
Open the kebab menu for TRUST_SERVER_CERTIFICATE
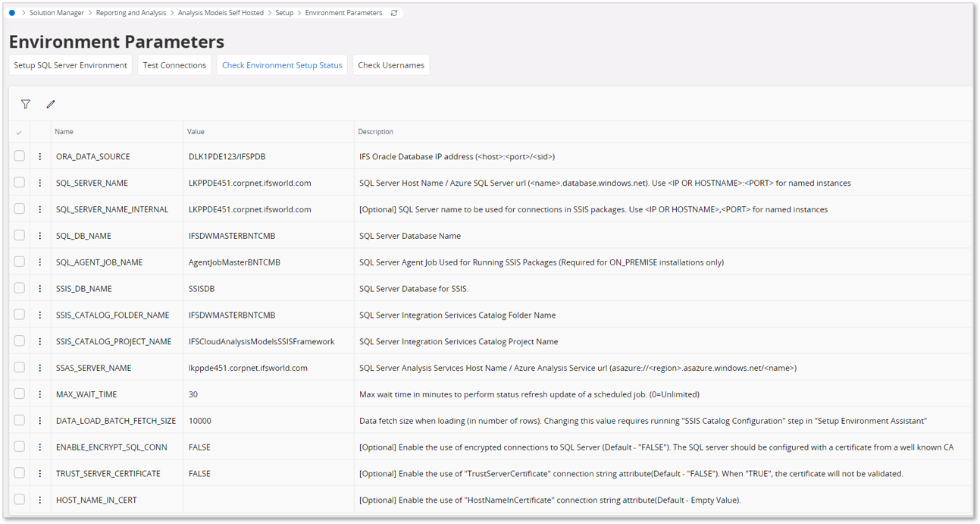click(x=39, y=473)
